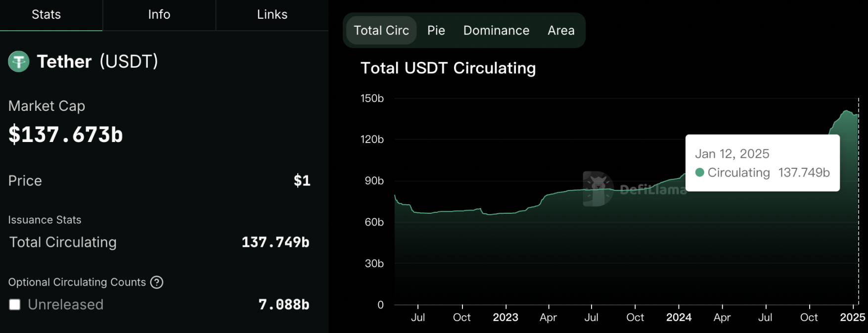
Task: Switch to the Stats tab
Action: click(46, 14)
